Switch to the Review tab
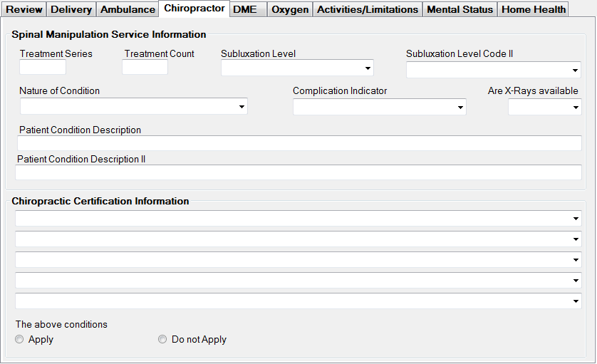The width and height of the screenshot is (597, 364). 25,9
